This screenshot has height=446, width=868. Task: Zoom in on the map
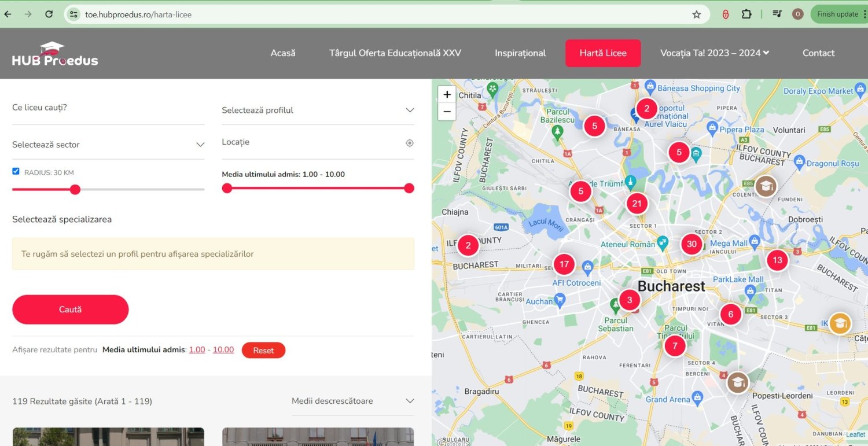(x=447, y=95)
